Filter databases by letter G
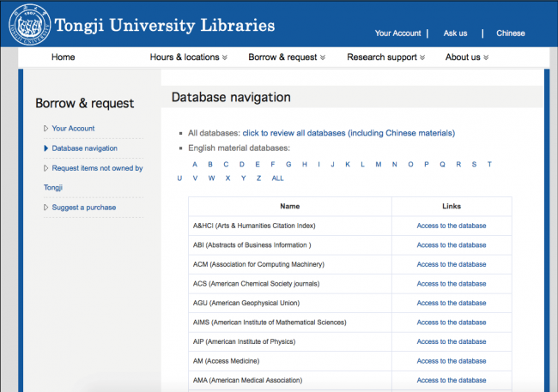558x392 pixels. point(288,165)
